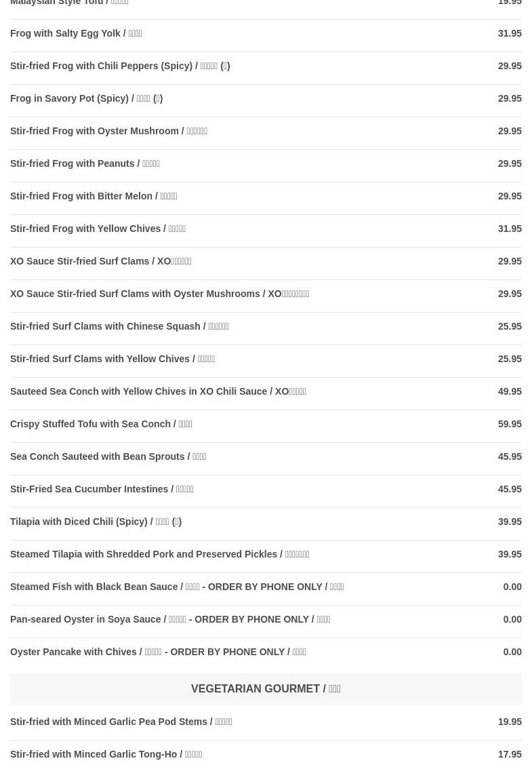Choose Crispy Stuffed Tofu with Sea Conch
Image resolution: width=532 pixels, height=763 pixels.
(x=266, y=425)
